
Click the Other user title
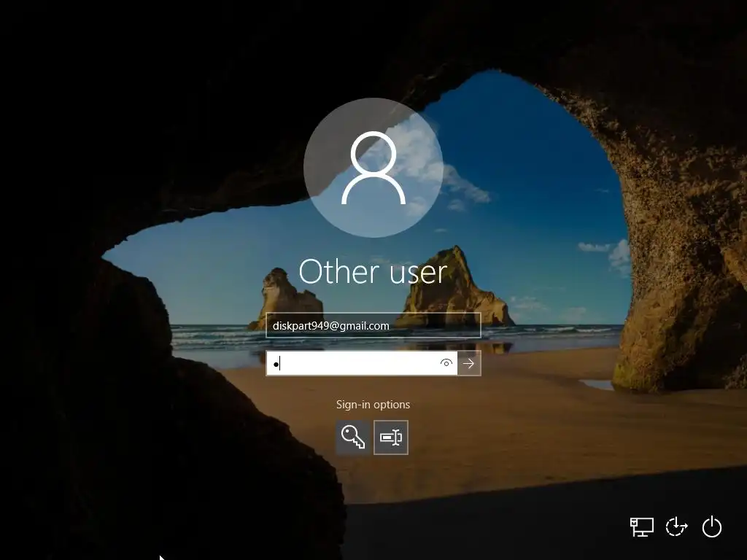pos(373,272)
